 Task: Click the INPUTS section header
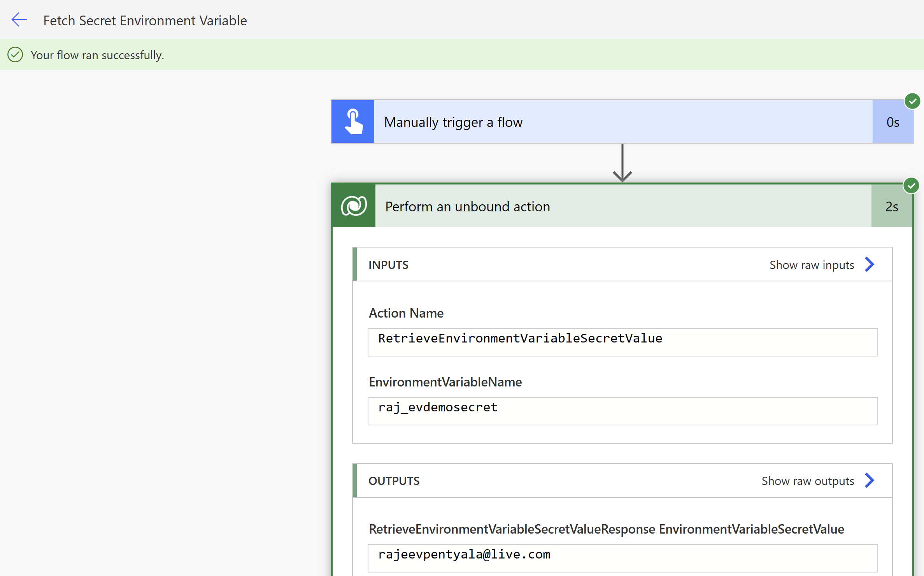(x=388, y=265)
